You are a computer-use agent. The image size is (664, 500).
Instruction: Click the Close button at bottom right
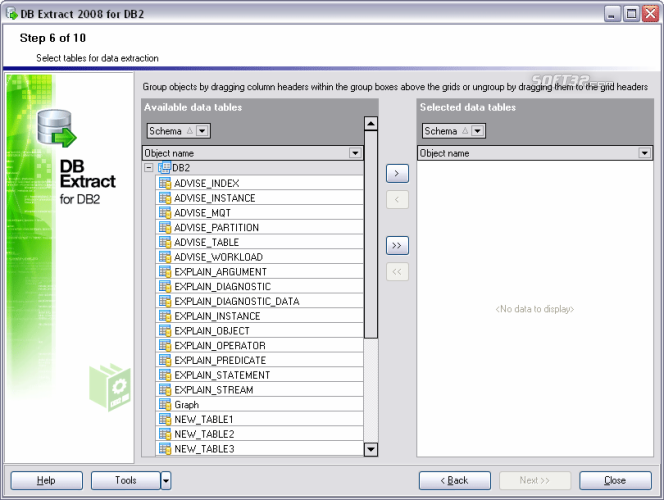click(x=615, y=481)
